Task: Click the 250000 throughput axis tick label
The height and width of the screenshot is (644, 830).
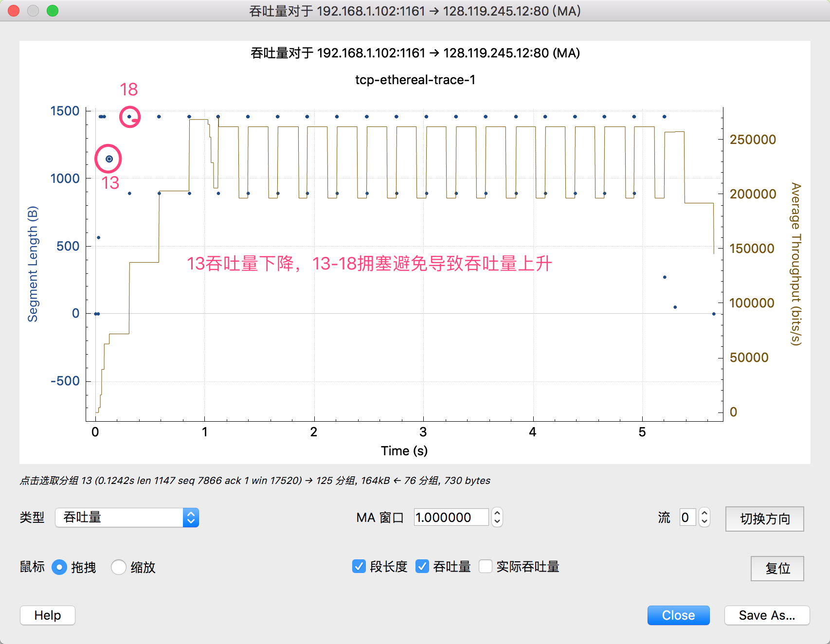Action: pos(753,140)
